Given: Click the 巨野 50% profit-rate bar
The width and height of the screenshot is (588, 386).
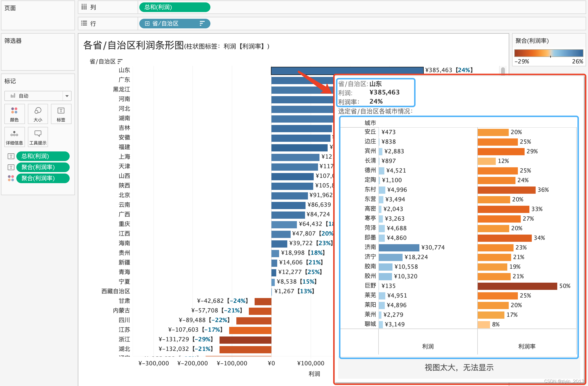Looking at the screenshot, I should click(x=517, y=286).
